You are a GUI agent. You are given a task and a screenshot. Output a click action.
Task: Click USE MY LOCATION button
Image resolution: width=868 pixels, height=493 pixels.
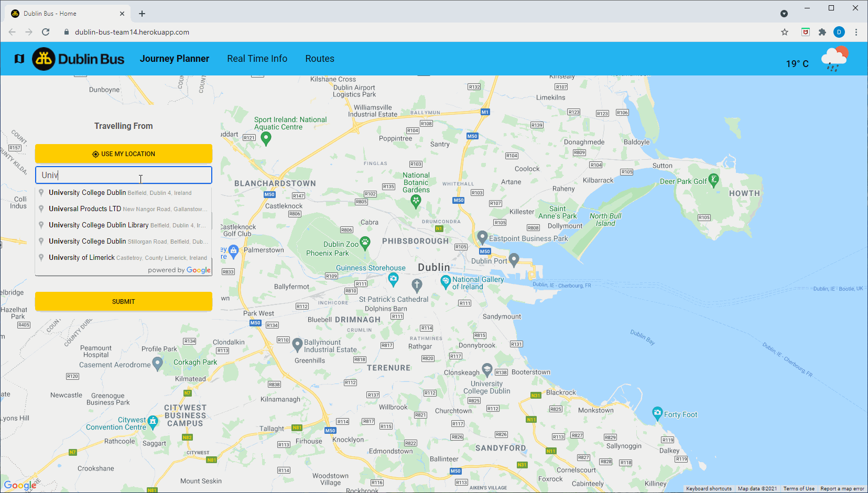(124, 154)
